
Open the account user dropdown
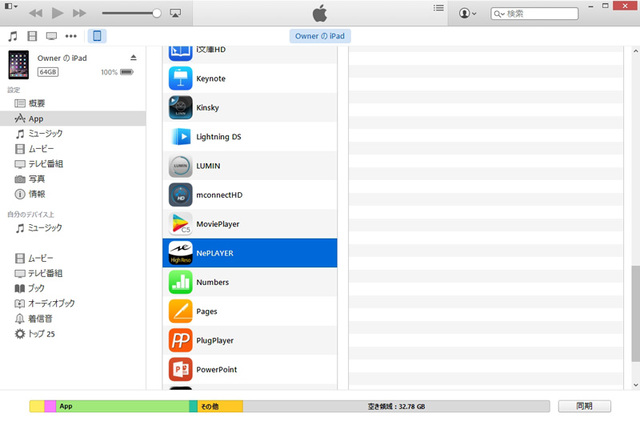[x=467, y=14]
